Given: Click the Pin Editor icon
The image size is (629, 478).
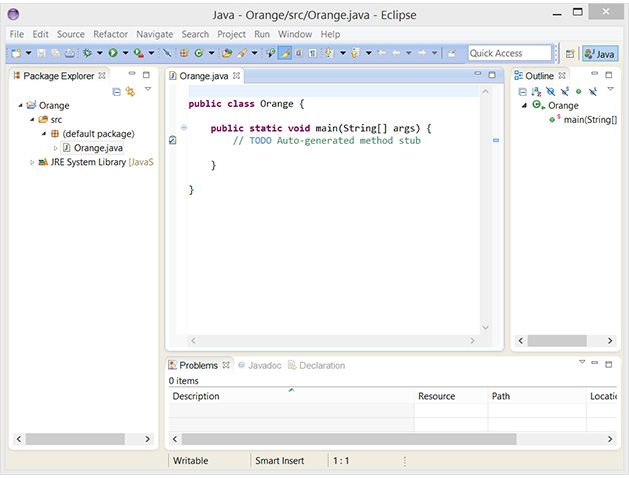Looking at the screenshot, I should click(x=452, y=53).
